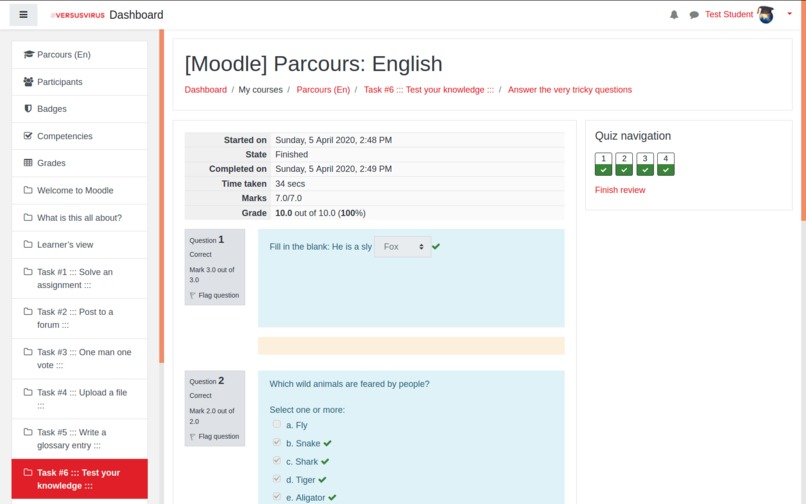Click the table icon beside Grades
Image resolution: width=806 pixels, height=504 pixels.
[x=28, y=163]
